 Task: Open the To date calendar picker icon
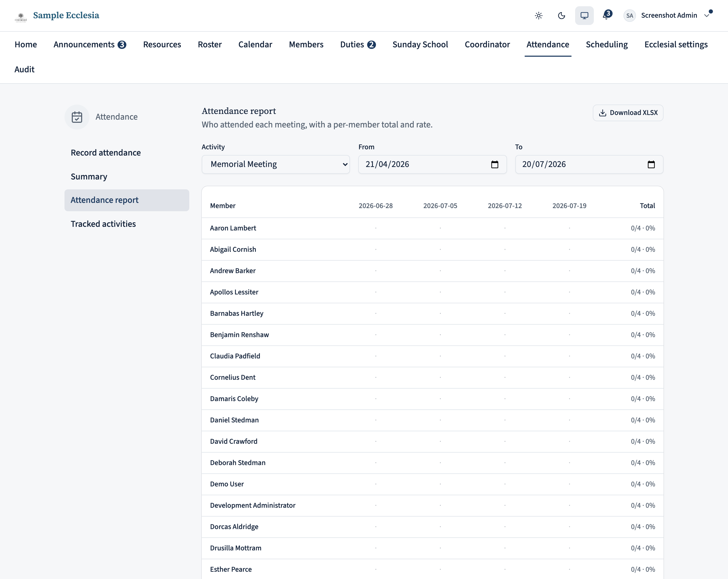pyautogui.click(x=651, y=164)
